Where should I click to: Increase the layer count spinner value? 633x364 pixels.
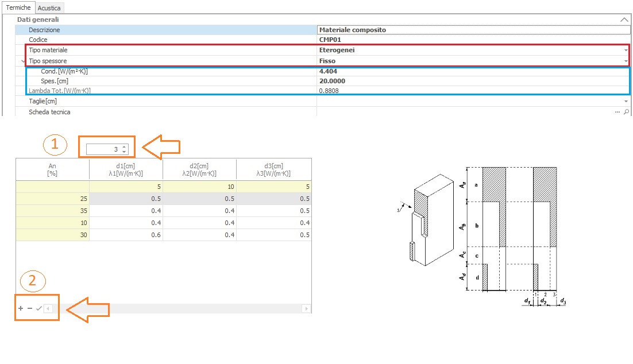tap(124, 147)
